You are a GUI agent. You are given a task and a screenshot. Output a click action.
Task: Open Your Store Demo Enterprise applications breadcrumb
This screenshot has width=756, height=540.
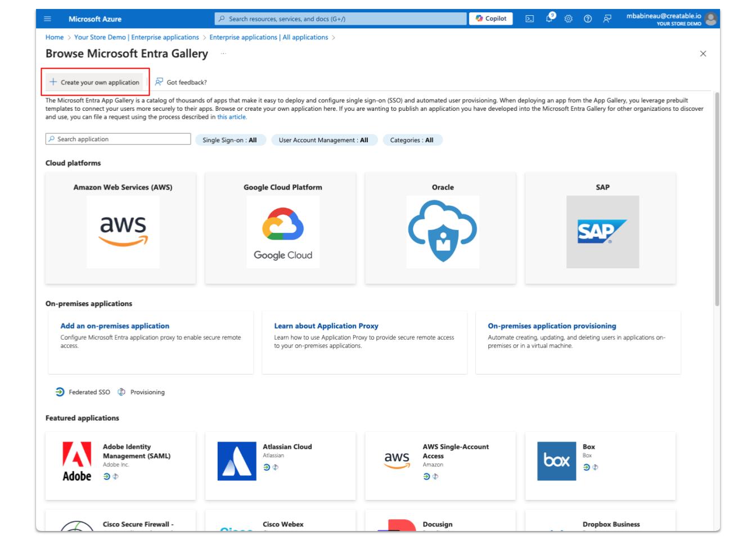click(x=137, y=37)
